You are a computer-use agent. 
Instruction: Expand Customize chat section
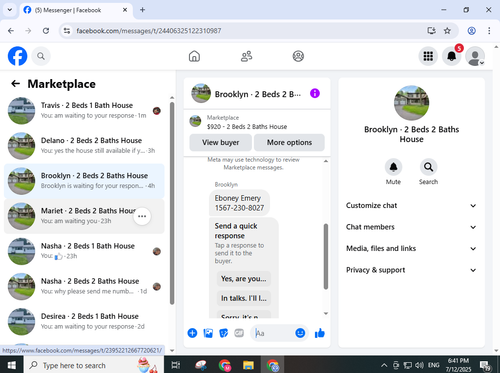click(x=411, y=206)
